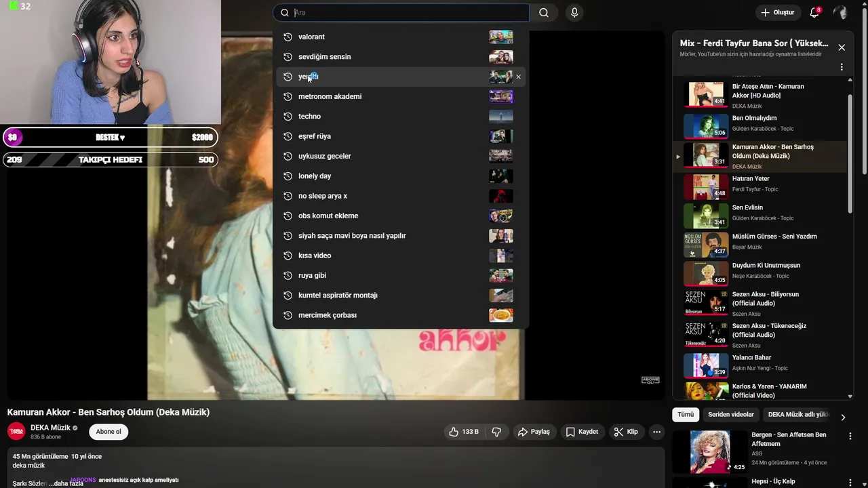Save the video with Kaydet
Viewport: 868px width, 488px height.
(582, 432)
